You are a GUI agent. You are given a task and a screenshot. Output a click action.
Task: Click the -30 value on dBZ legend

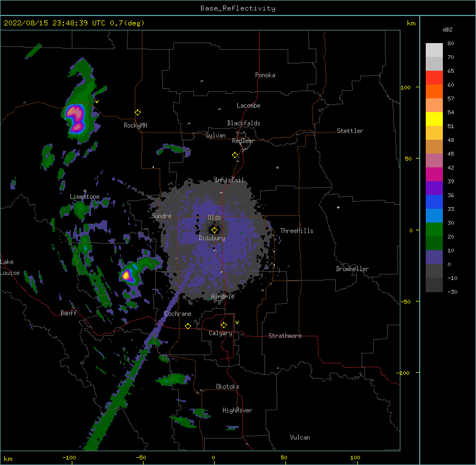[x=452, y=292]
